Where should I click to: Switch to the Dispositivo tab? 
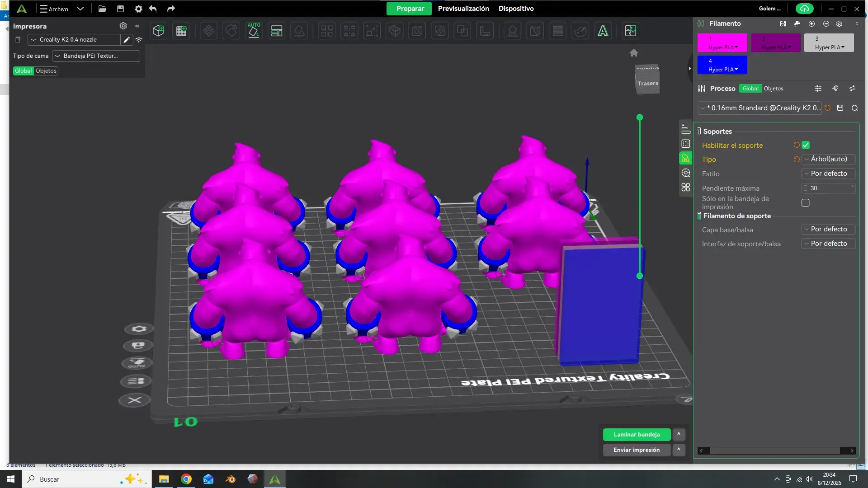(x=516, y=9)
